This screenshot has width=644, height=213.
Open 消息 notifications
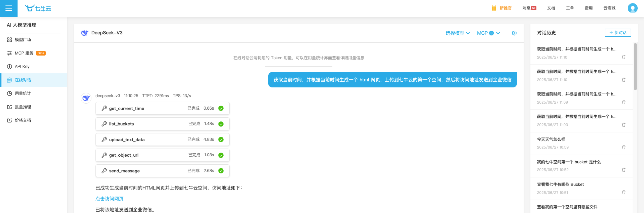click(x=529, y=8)
